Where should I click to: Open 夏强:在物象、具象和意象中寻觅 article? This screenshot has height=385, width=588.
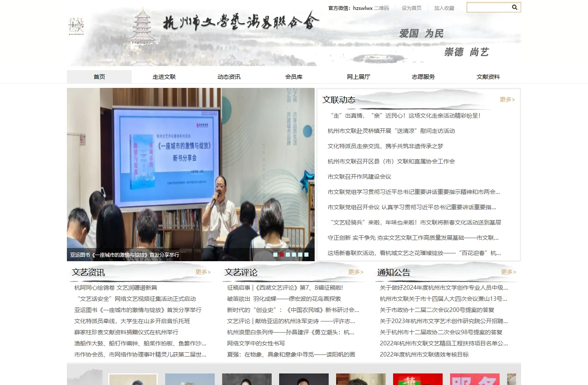point(291,354)
